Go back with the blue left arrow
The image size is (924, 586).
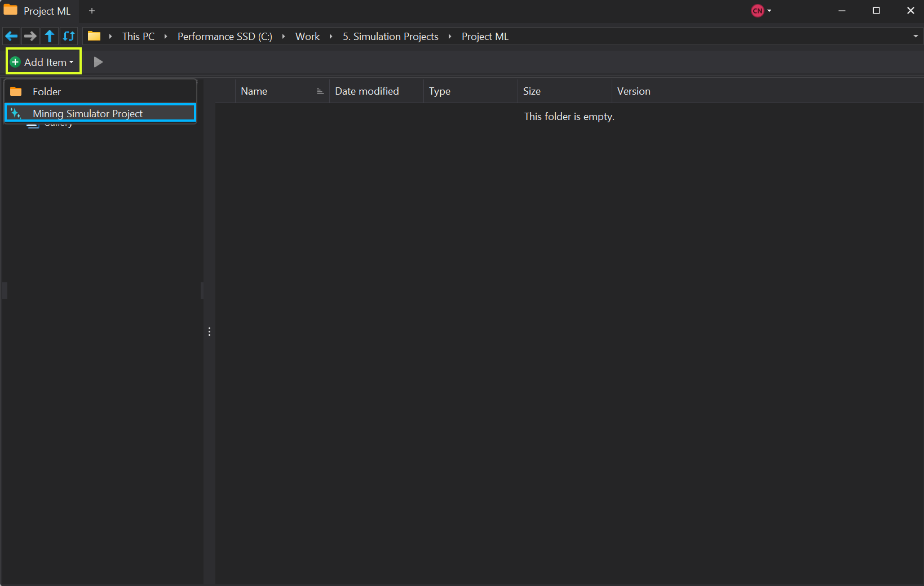pos(11,37)
